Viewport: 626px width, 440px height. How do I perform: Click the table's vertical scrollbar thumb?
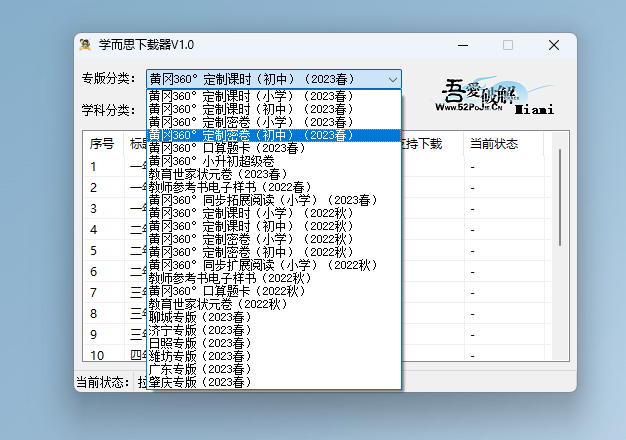pos(560,197)
